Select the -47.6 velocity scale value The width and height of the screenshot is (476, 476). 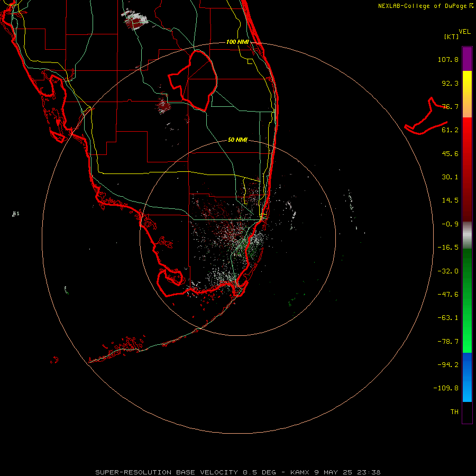[448, 295]
